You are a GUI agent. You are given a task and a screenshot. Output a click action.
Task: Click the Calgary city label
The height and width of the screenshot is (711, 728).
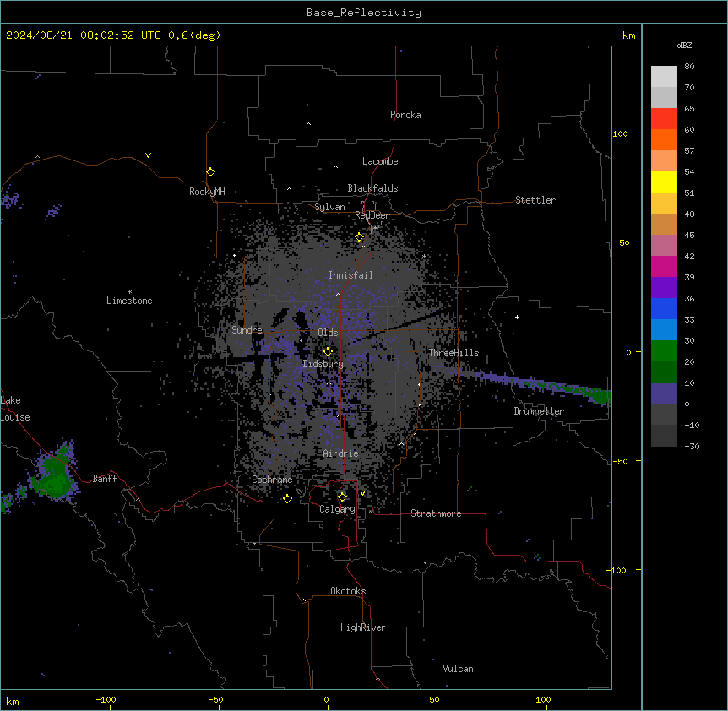coord(337,509)
